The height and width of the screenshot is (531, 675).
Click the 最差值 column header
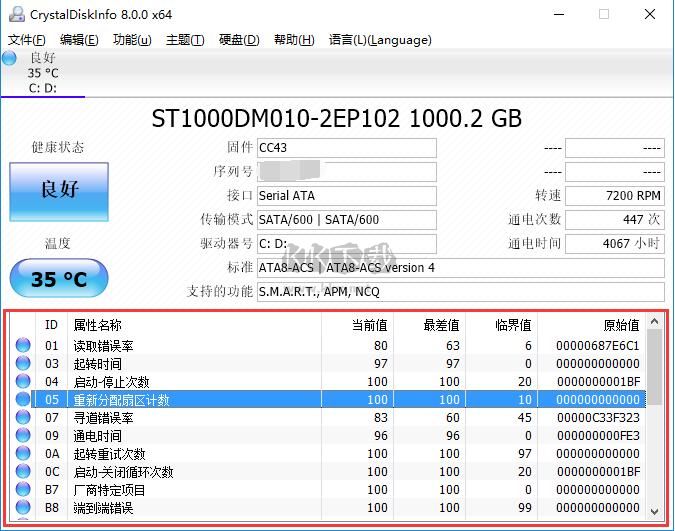(x=430, y=325)
